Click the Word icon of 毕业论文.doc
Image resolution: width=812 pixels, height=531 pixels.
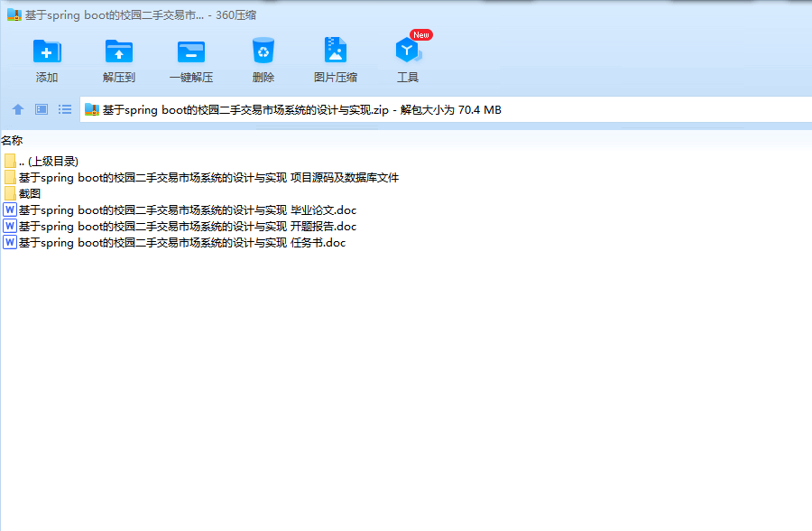tap(10, 210)
